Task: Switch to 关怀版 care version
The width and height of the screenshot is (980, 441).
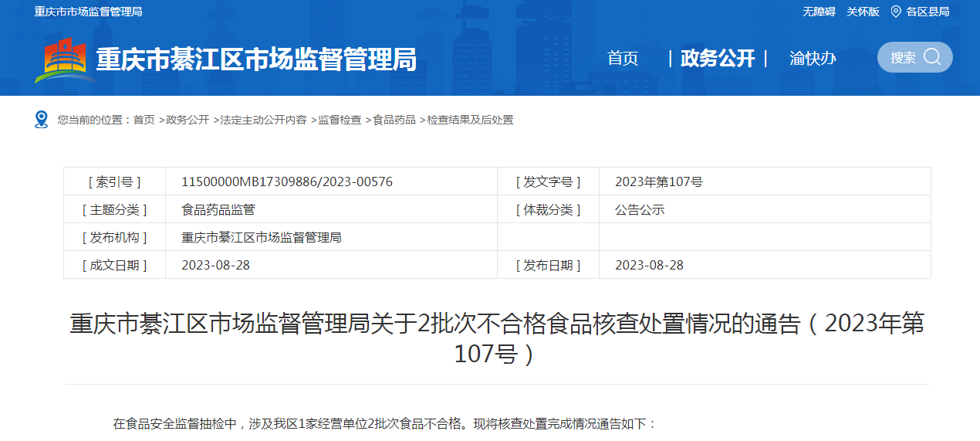Action: coord(863,12)
